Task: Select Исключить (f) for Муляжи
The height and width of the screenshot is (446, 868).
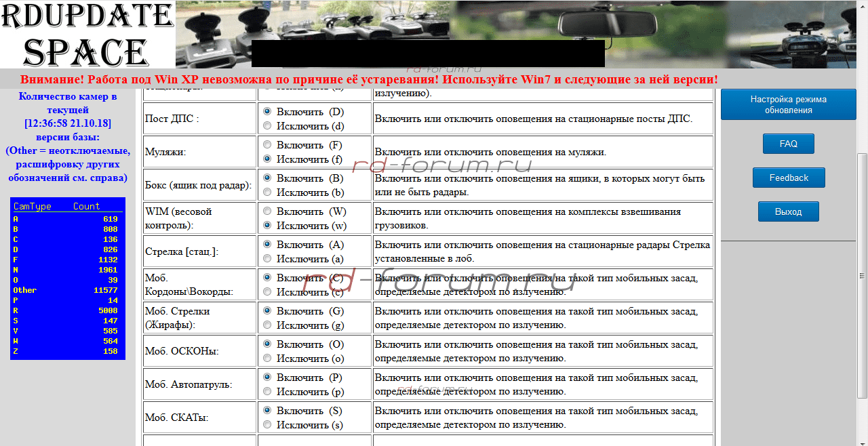Action: click(267, 159)
